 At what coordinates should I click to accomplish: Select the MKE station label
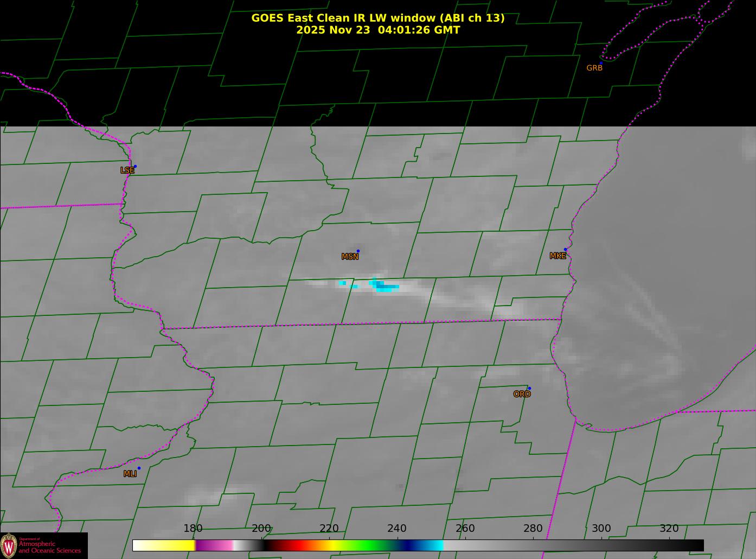click(558, 256)
